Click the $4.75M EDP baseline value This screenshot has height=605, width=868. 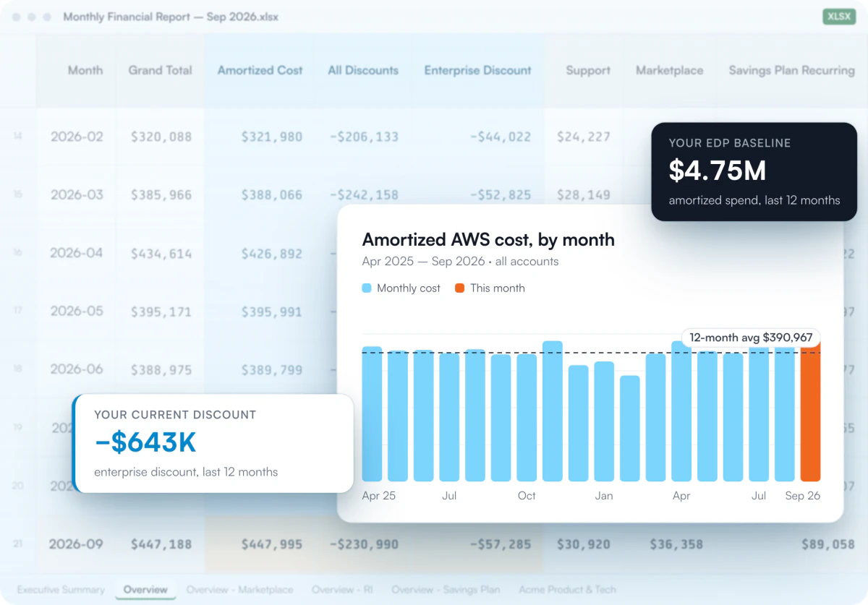[718, 171]
